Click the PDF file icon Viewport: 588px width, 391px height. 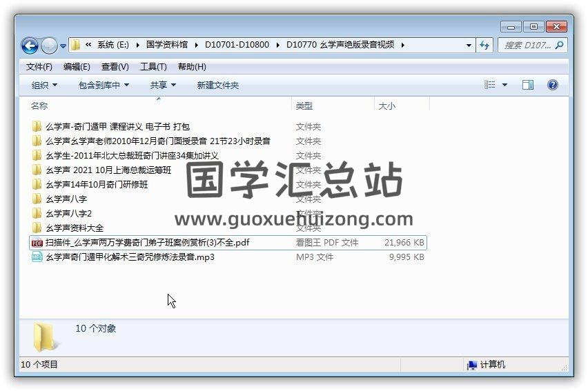pyautogui.click(x=37, y=243)
